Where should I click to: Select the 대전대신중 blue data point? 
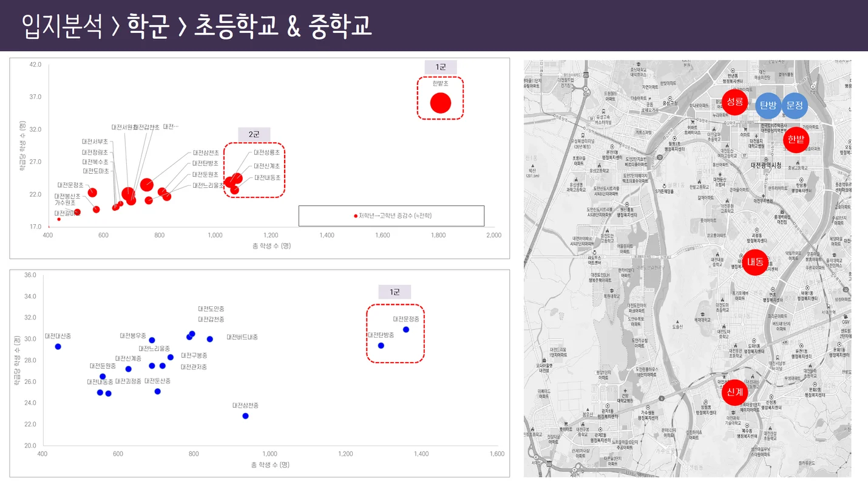click(x=58, y=346)
